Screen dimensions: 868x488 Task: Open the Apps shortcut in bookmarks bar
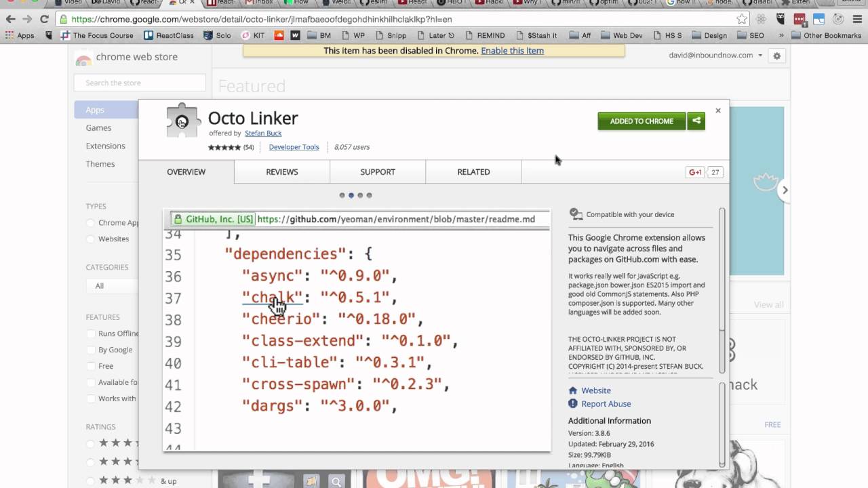pyautogui.click(x=20, y=35)
